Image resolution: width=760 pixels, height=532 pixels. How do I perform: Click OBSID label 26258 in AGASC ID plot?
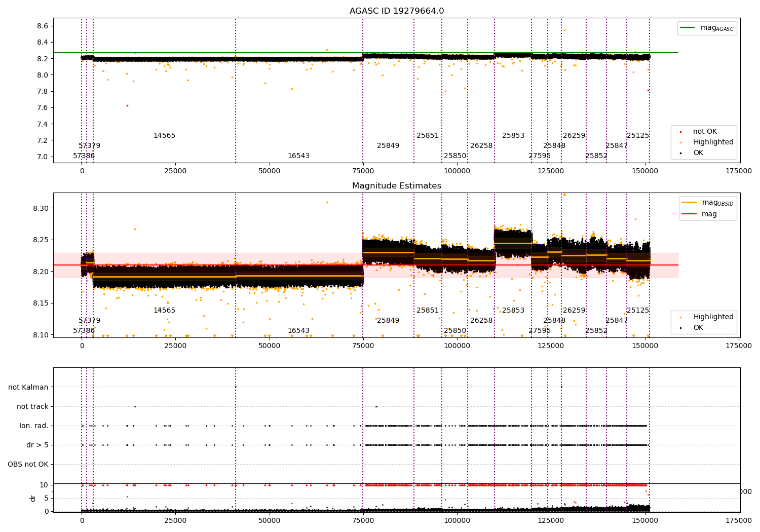click(481, 145)
